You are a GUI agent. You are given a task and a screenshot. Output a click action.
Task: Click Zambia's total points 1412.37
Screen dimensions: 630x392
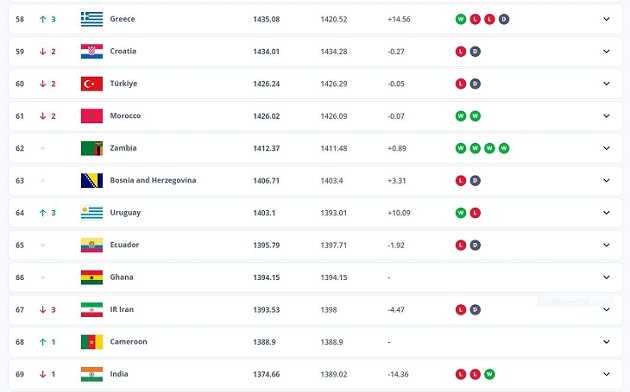266,148
